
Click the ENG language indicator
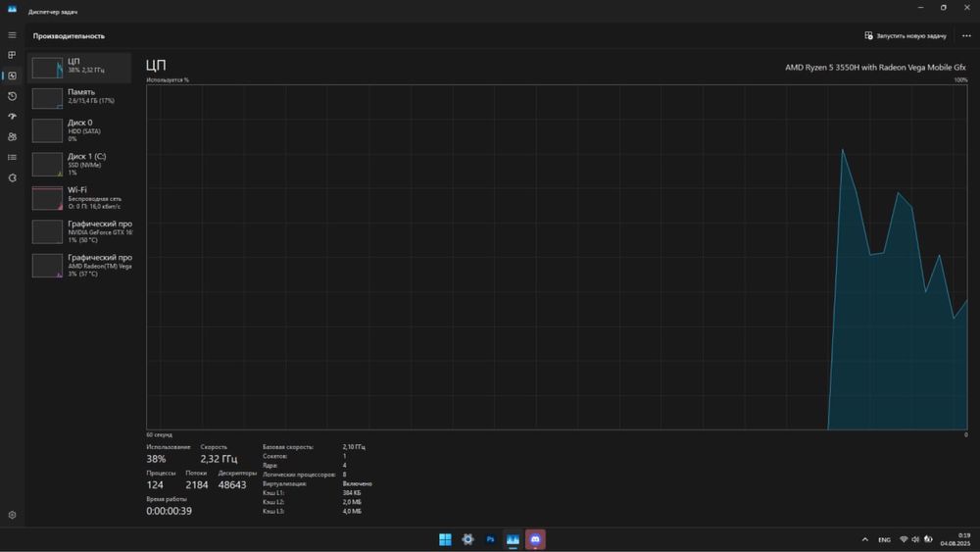coord(884,539)
